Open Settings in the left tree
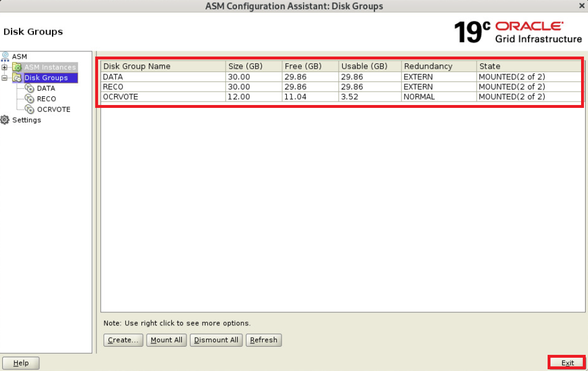Viewport: 588px width, 371px height. (x=27, y=120)
